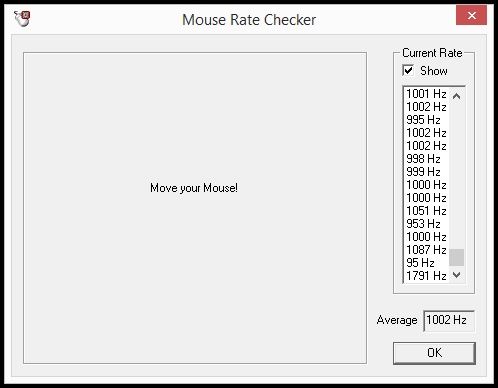Select the 1051 Hz entry
The height and width of the screenshot is (388, 498).
click(x=426, y=211)
